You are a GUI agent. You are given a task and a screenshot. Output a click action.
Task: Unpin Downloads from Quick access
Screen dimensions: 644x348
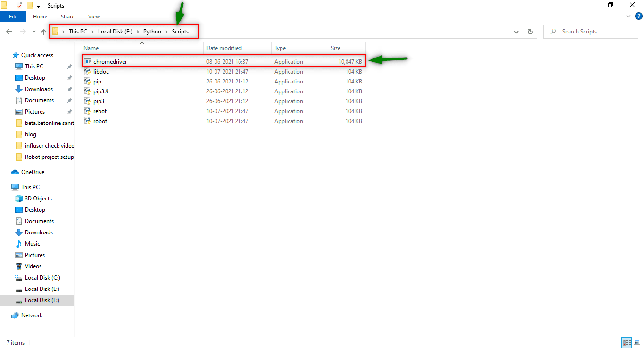tap(69, 89)
